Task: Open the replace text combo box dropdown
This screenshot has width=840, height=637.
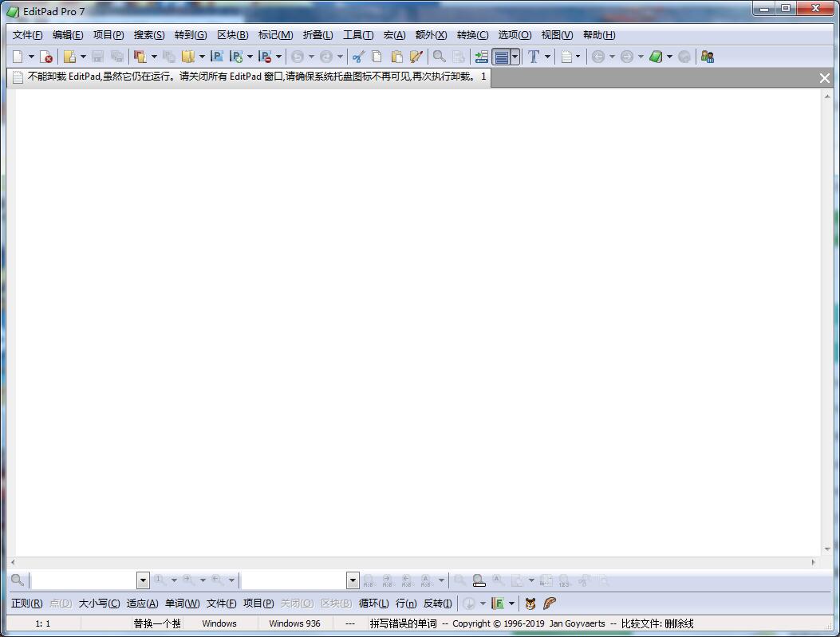Action: (353, 580)
